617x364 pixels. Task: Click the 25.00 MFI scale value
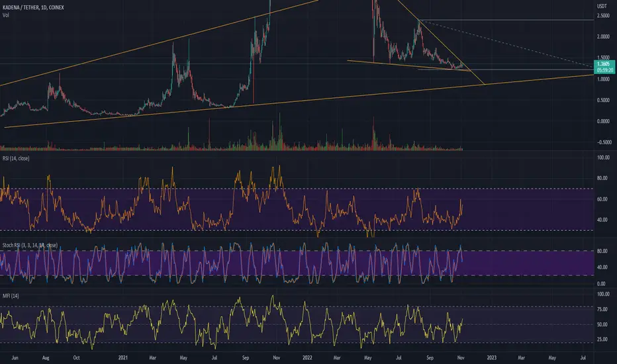point(602,340)
